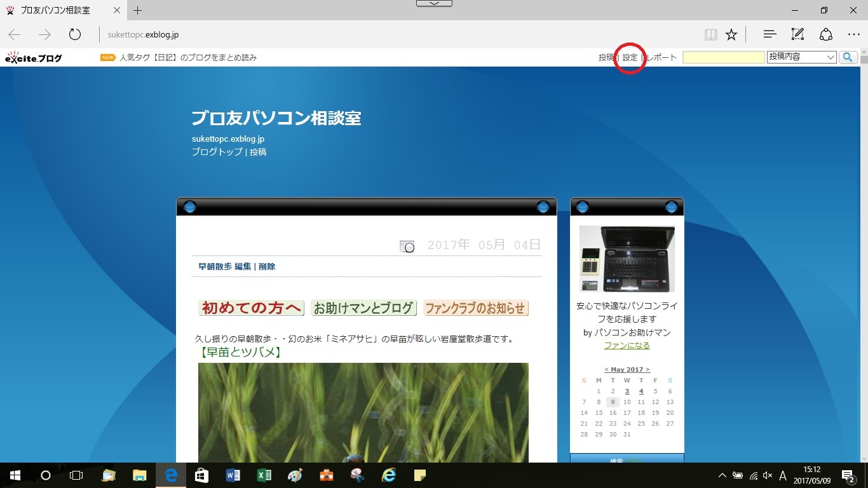Click the browser forward arrow
The height and width of the screenshot is (488, 868).
tap(44, 34)
